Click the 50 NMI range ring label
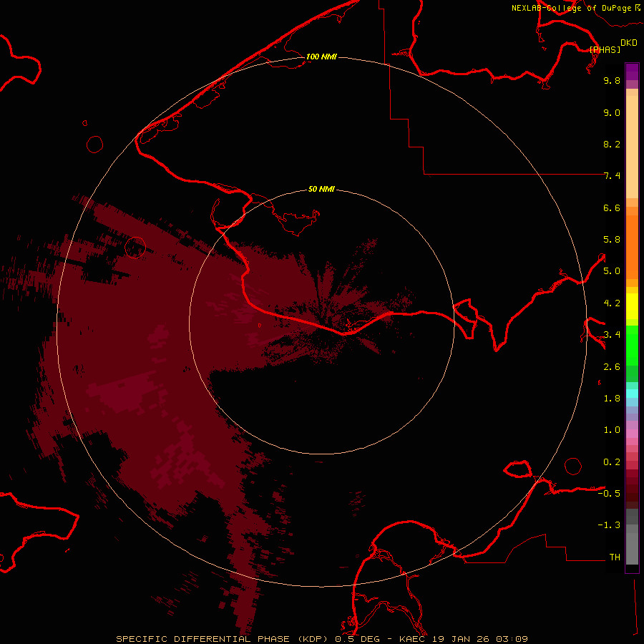This screenshot has width=644, height=644. [x=321, y=190]
